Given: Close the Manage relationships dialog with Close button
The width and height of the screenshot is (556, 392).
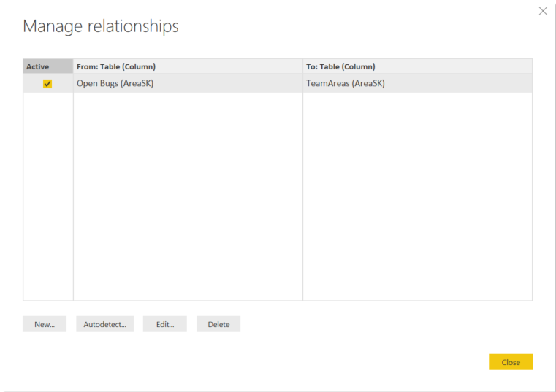Looking at the screenshot, I should pyautogui.click(x=511, y=362).
